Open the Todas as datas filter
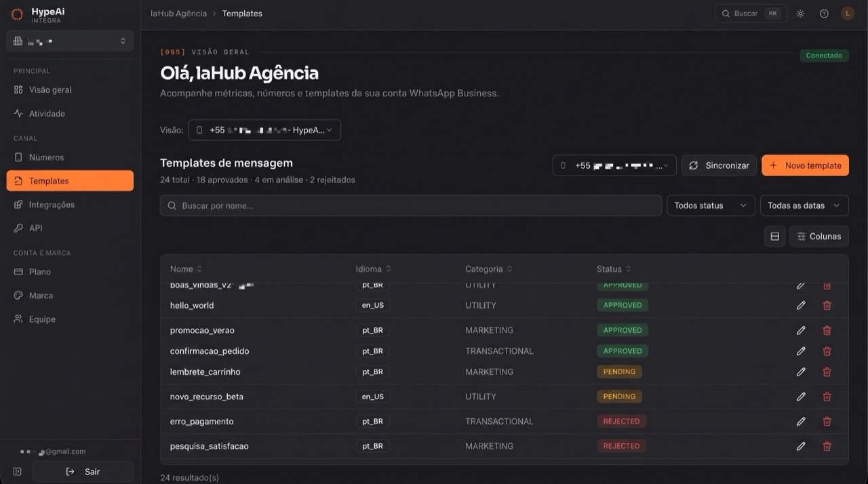Image resolution: width=868 pixels, height=484 pixels. [x=804, y=205]
